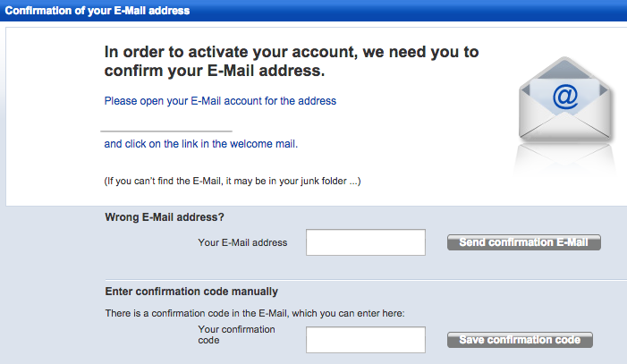627x364 pixels.
Task: Click the blank address line under 'for the address'
Action: [166, 131]
